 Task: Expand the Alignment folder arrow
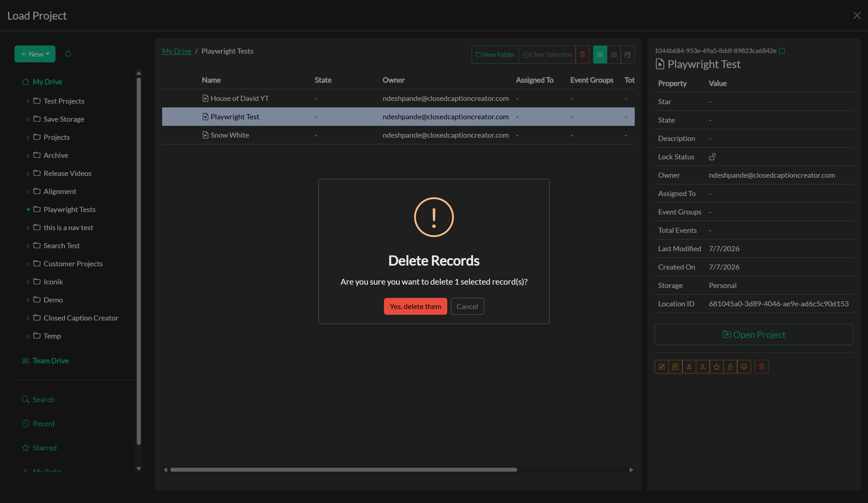coord(28,192)
